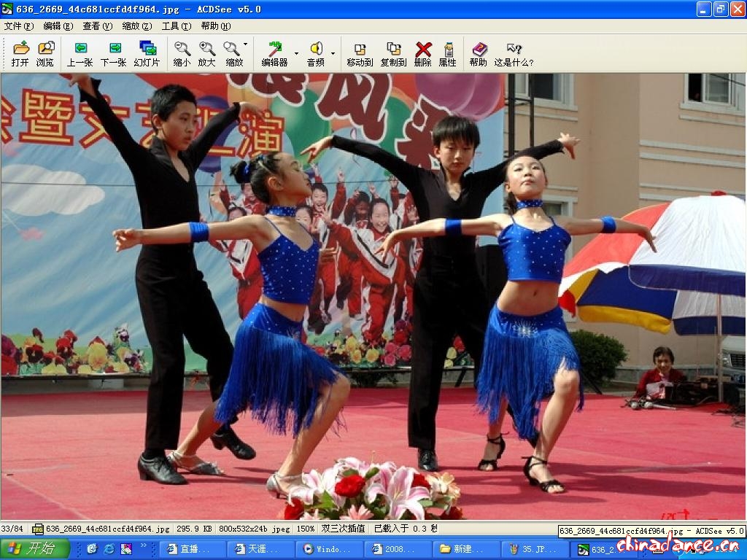
Task: Click the 复制到 (Copy to) icon
Action: point(393,54)
